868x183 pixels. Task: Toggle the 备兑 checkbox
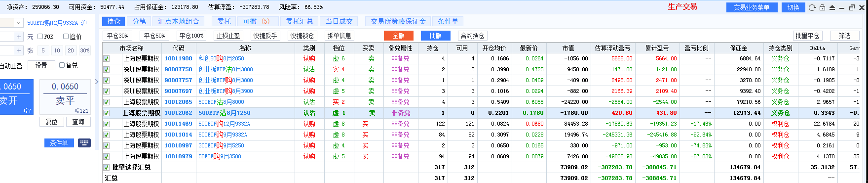tap(62, 65)
